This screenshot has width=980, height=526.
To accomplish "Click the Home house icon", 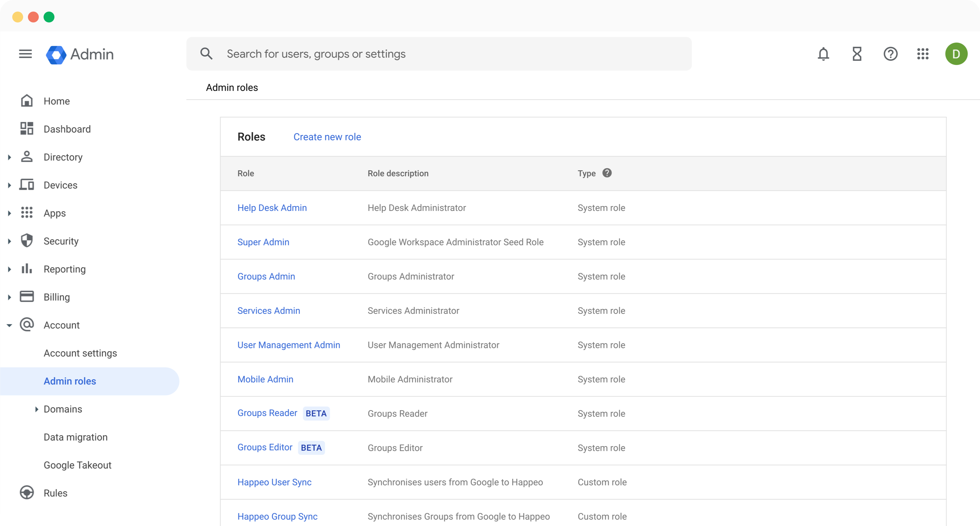I will [27, 101].
